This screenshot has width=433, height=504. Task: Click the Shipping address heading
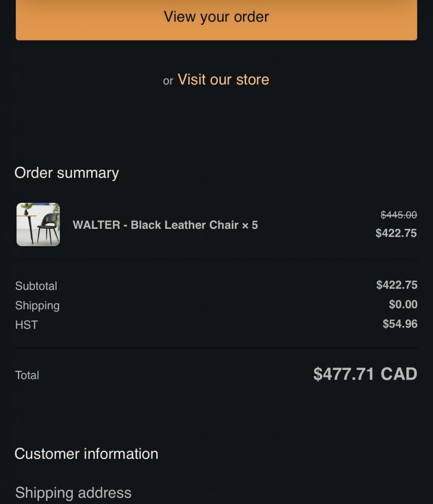coord(73,493)
